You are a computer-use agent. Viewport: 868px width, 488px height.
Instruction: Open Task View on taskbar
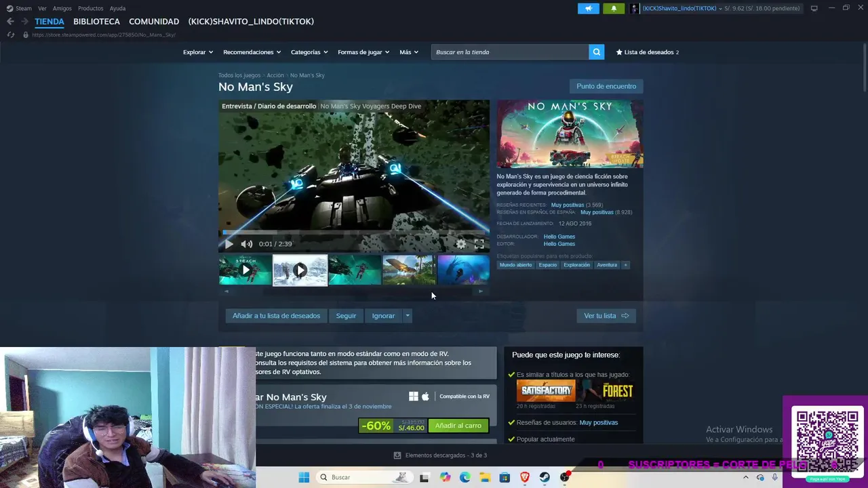424,477
